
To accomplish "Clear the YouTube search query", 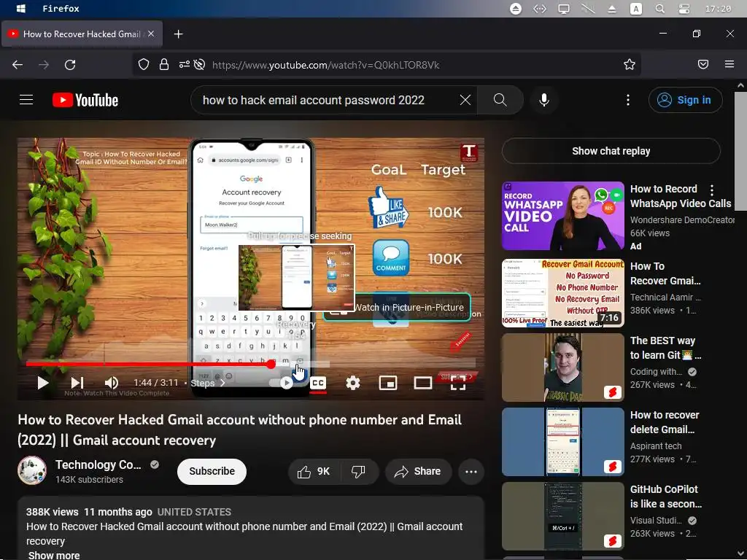I will [465, 100].
